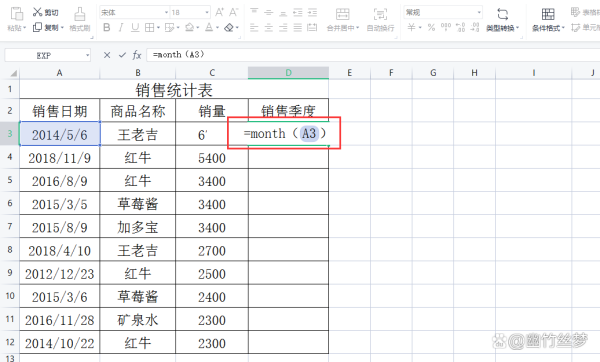Click the header cell 销售季度
Screen dimensions: 600x362
point(288,111)
